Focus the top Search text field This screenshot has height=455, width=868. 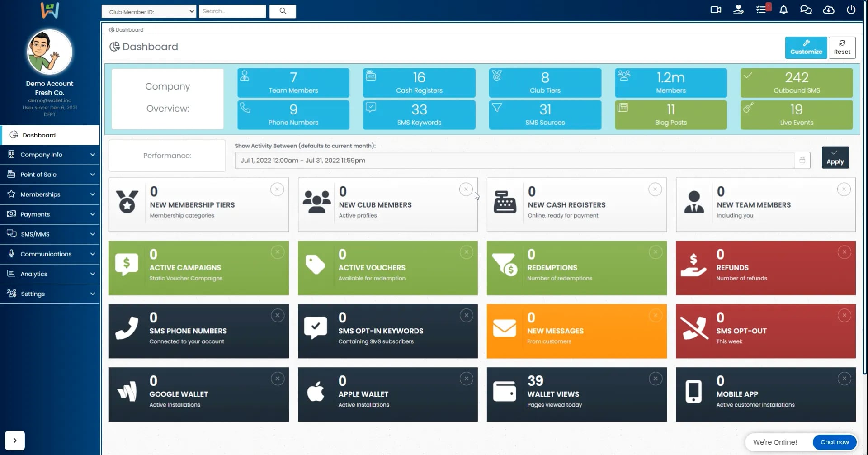click(x=232, y=11)
